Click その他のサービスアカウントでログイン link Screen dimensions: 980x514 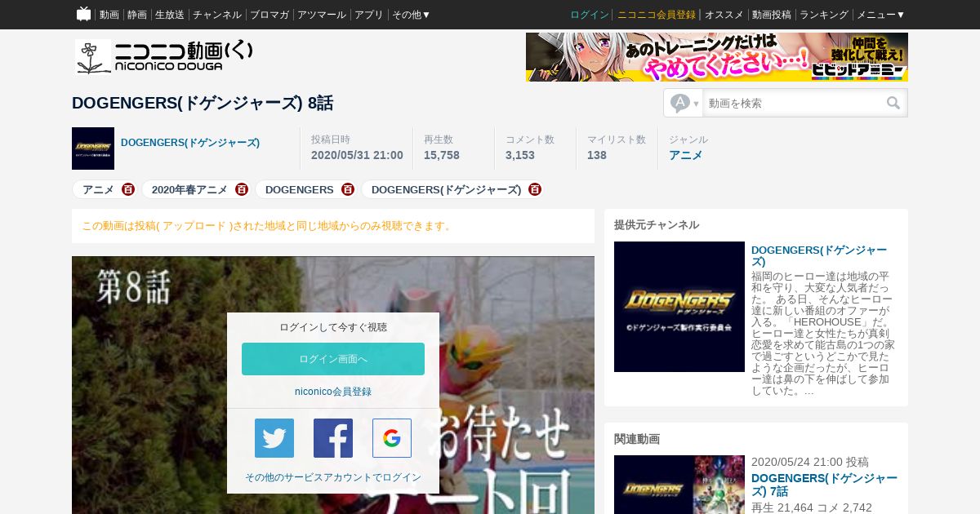333,477
